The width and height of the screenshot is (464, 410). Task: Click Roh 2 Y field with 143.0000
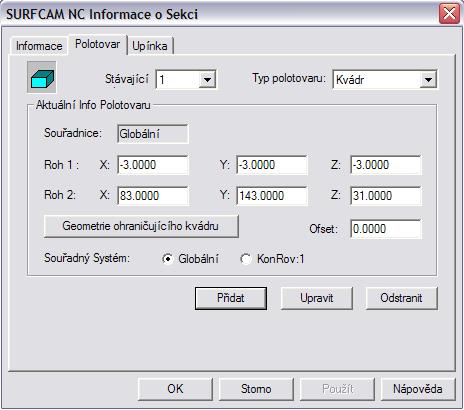click(x=271, y=196)
